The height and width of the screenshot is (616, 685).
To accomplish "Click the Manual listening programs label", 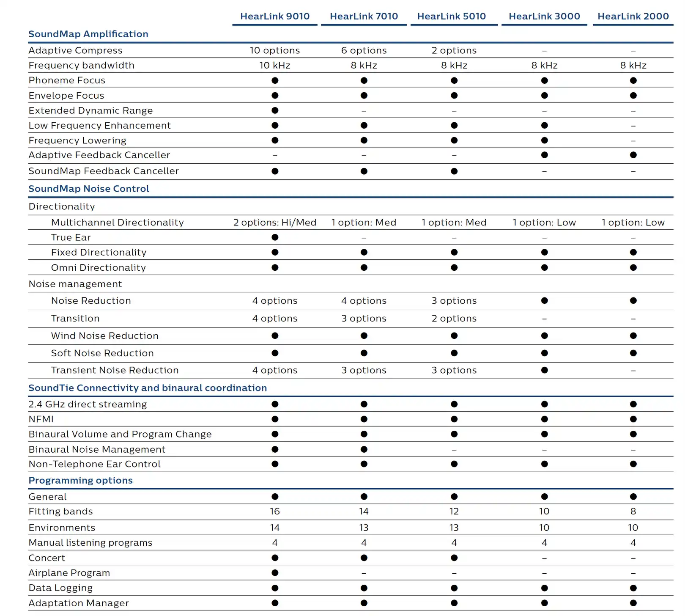I will click(x=90, y=543).
